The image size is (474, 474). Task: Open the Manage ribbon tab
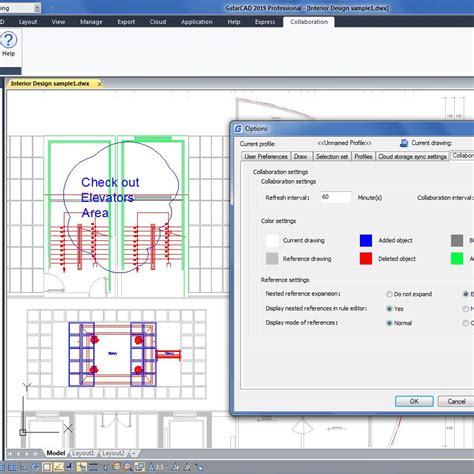[91, 22]
